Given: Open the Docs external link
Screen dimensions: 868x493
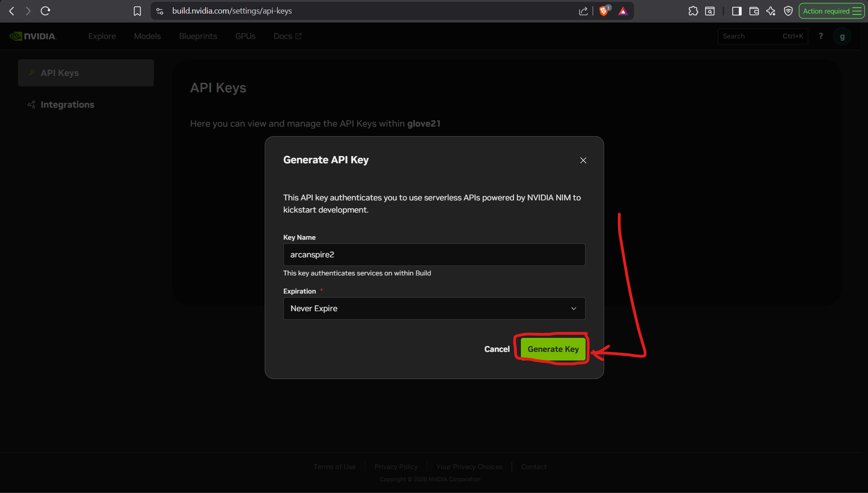Looking at the screenshot, I should pos(287,36).
